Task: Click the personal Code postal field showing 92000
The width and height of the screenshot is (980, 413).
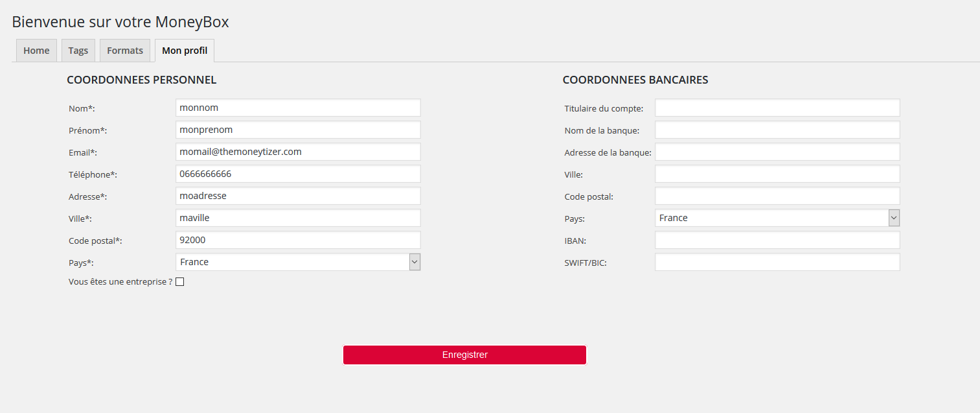Action: tap(298, 240)
